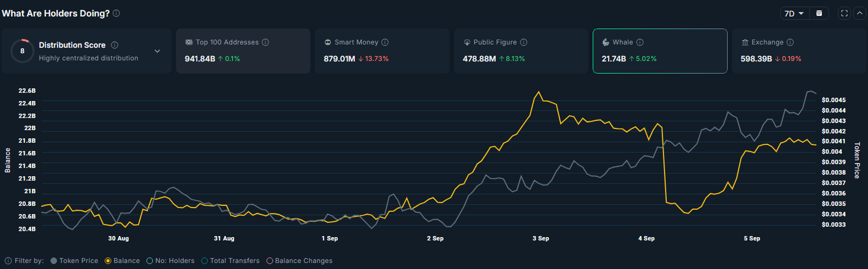The height and width of the screenshot is (269, 868).
Task: Click the fullscreen expand chart icon
Action: pos(844,13)
